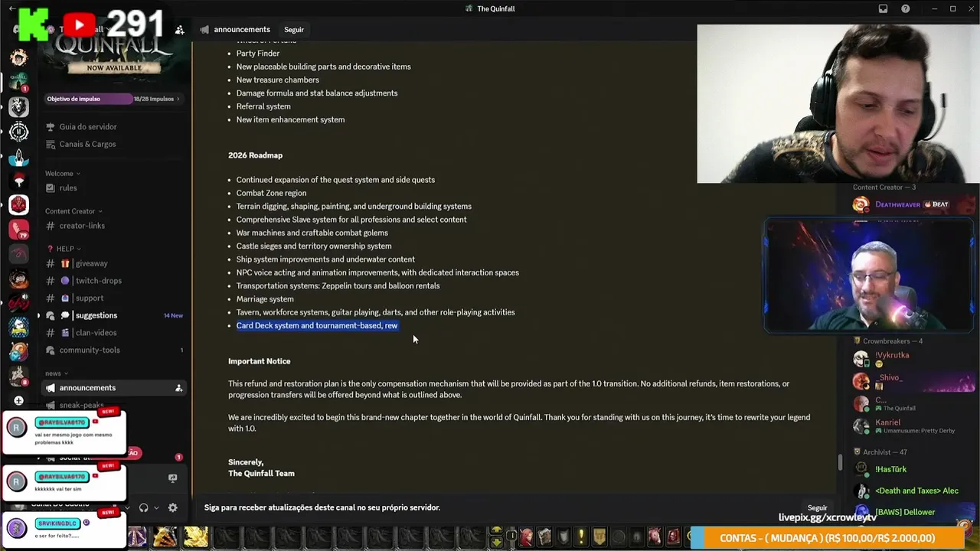Open the creator-links channel
Image resolution: width=980 pixels, height=551 pixels.
tap(113, 226)
